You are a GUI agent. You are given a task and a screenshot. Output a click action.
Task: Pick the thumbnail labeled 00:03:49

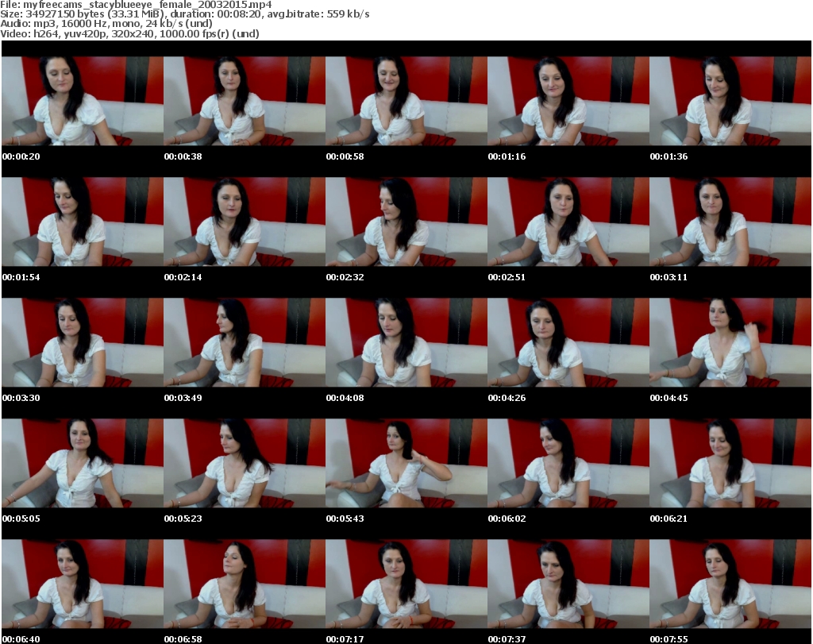[x=245, y=342]
